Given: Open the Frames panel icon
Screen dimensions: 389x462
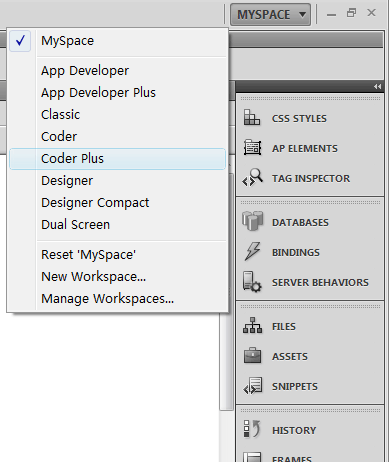Looking at the screenshot, I should [x=252, y=457].
